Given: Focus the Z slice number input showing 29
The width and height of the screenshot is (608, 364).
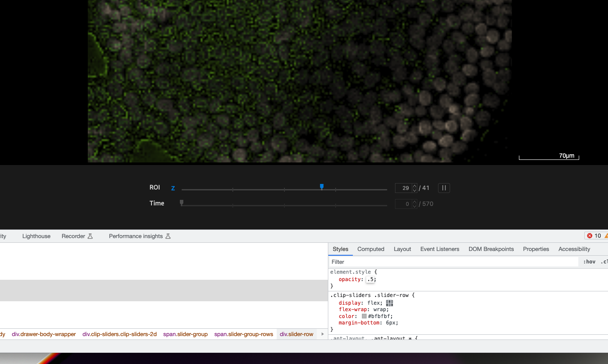Looking at the screenshot, I should pyautogui.click(x=403, y=188).
